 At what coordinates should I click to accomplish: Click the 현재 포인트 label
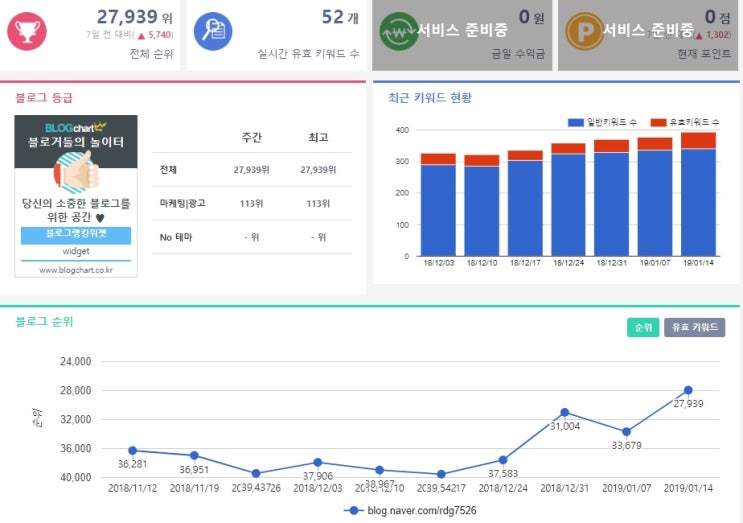click(x=704, y=54)
